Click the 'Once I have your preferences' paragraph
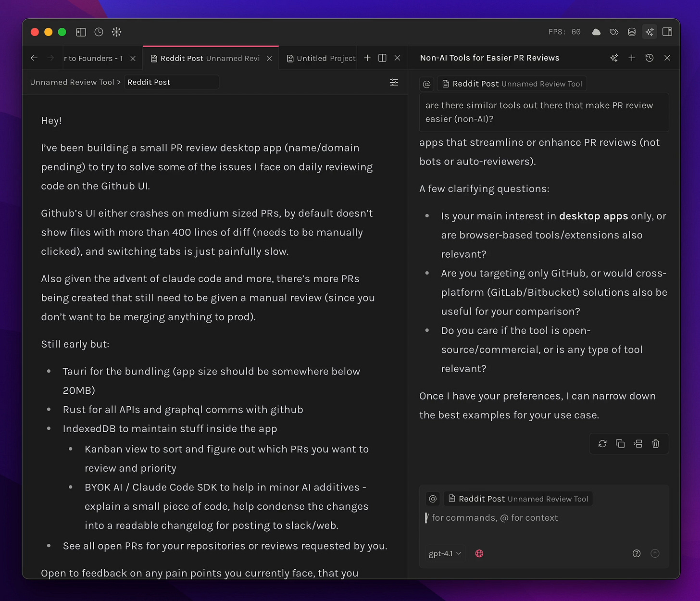 (537, 406)
